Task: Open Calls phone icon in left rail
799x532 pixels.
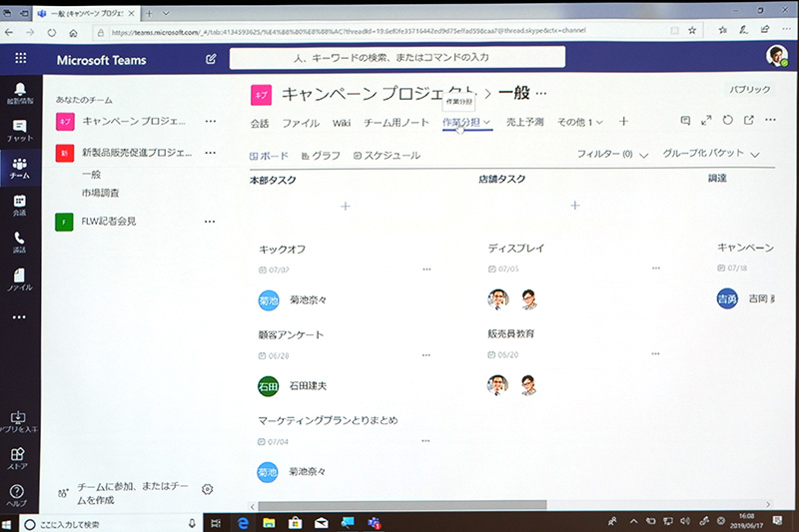Action: (20, 243)
